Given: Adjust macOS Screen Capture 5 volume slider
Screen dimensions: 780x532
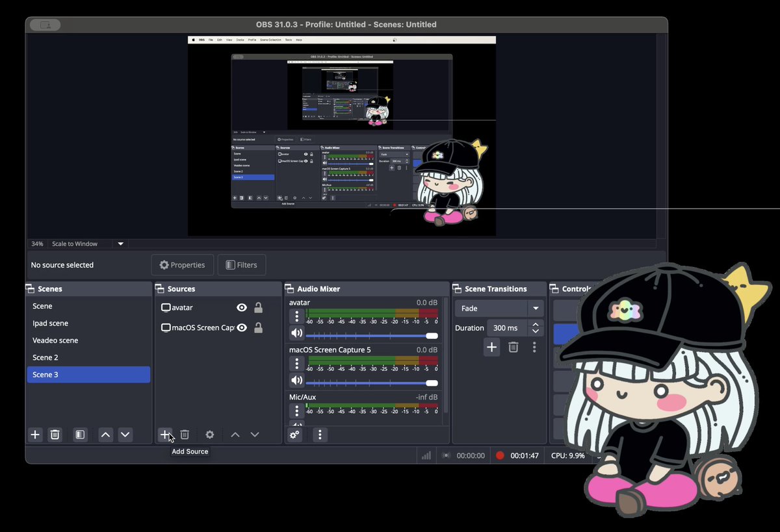Looking at the screenshot, I should coord(372,383).
